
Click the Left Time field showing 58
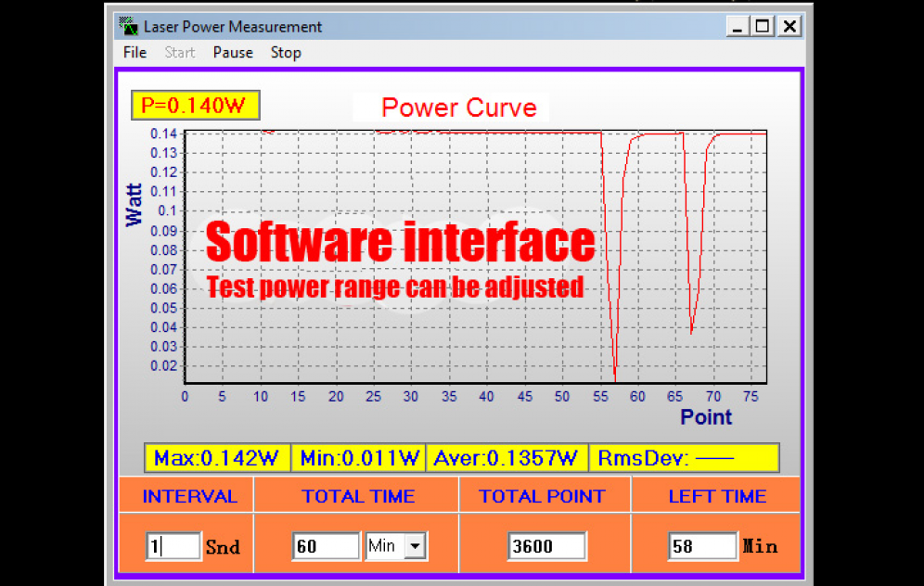point(702,546)
